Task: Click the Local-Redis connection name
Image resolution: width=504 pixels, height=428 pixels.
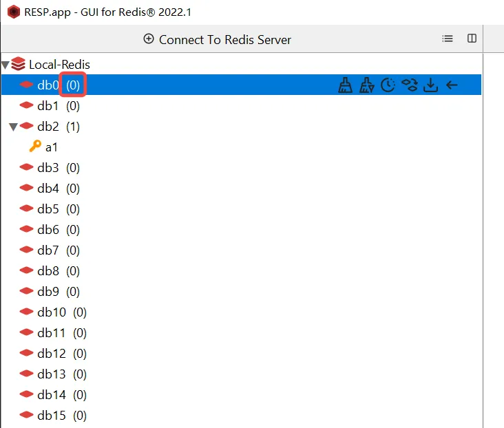Action: tap(59, 65)
